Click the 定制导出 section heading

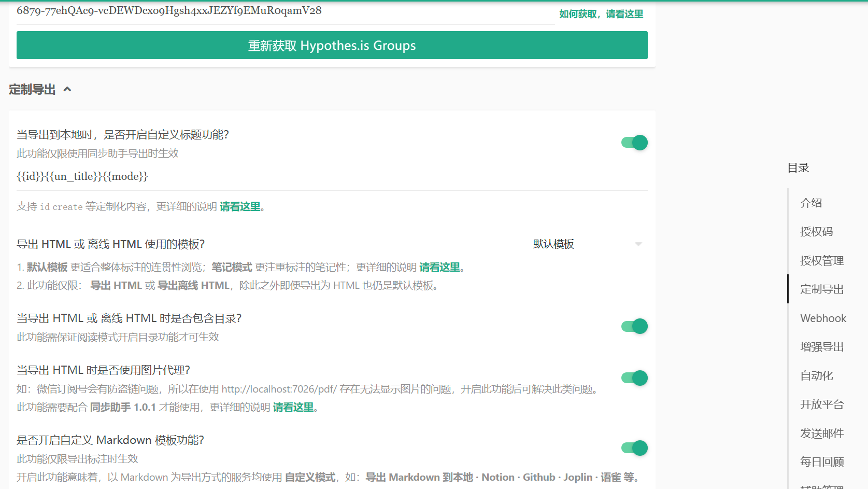(x=32, y=89)
